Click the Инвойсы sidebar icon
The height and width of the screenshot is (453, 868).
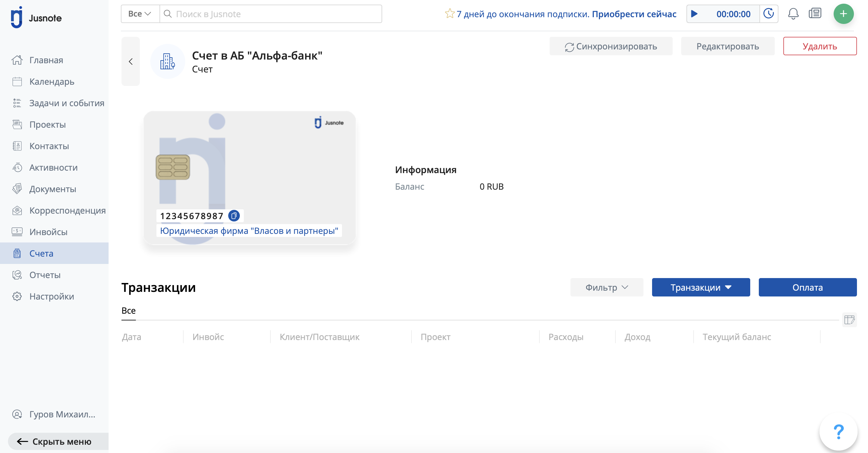pos(17,232)
